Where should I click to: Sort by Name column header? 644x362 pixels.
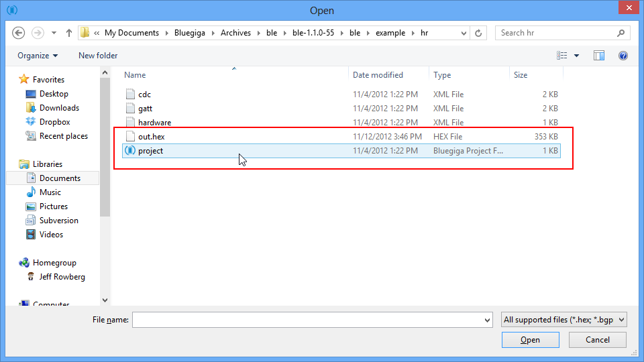pos(135,75)
